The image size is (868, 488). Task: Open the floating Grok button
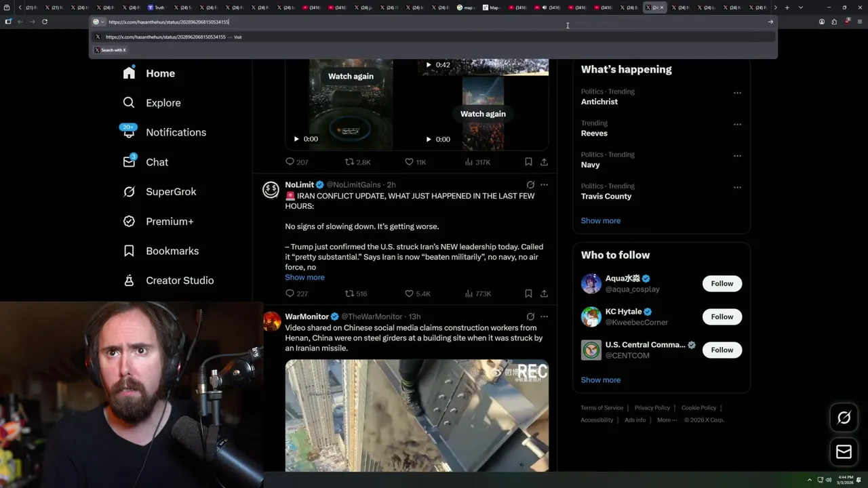tap(844, 418)
